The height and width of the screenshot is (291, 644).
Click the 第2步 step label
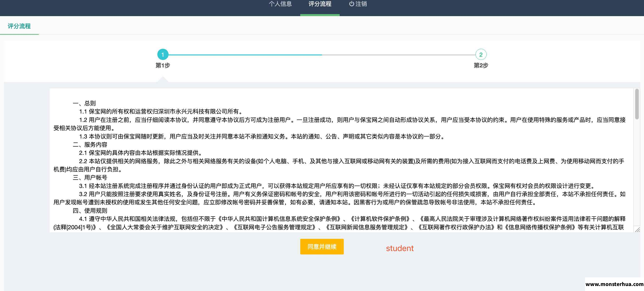coord(481,65)
